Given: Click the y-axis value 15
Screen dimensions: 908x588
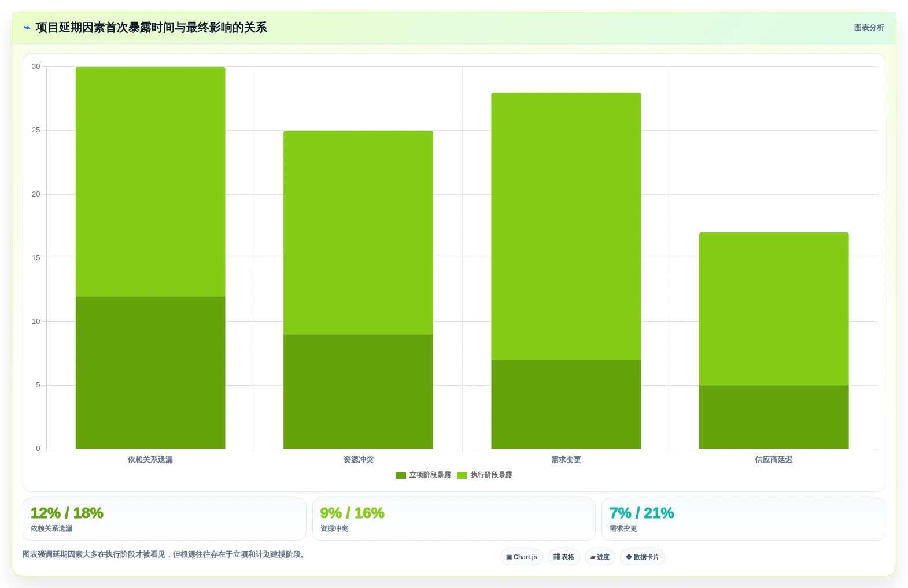Looking at the screenshot, I should [36, 258].
